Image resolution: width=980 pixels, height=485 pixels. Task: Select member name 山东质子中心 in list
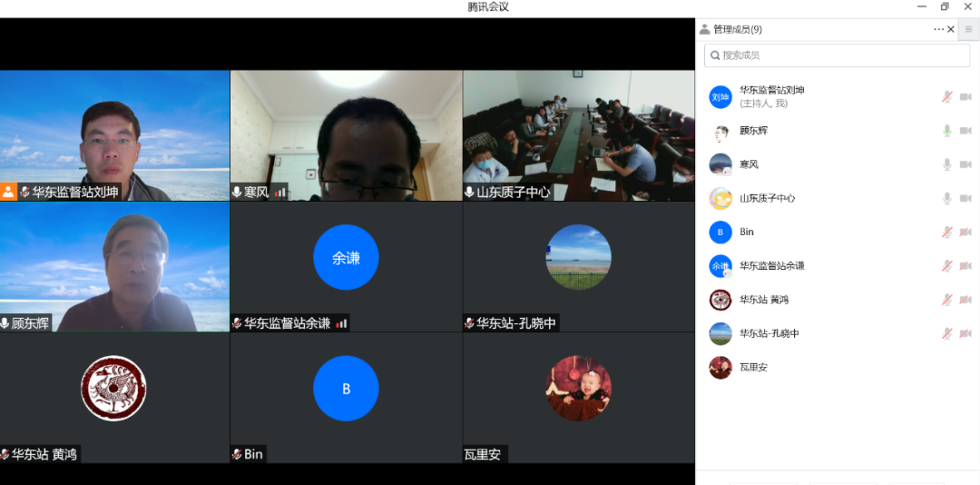(768, 198)
